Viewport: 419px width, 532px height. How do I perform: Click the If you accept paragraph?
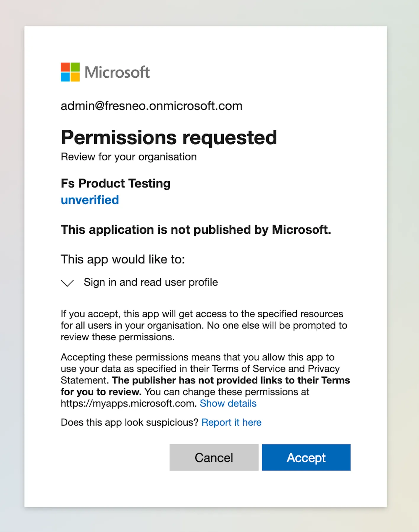[x=204, y=325]
